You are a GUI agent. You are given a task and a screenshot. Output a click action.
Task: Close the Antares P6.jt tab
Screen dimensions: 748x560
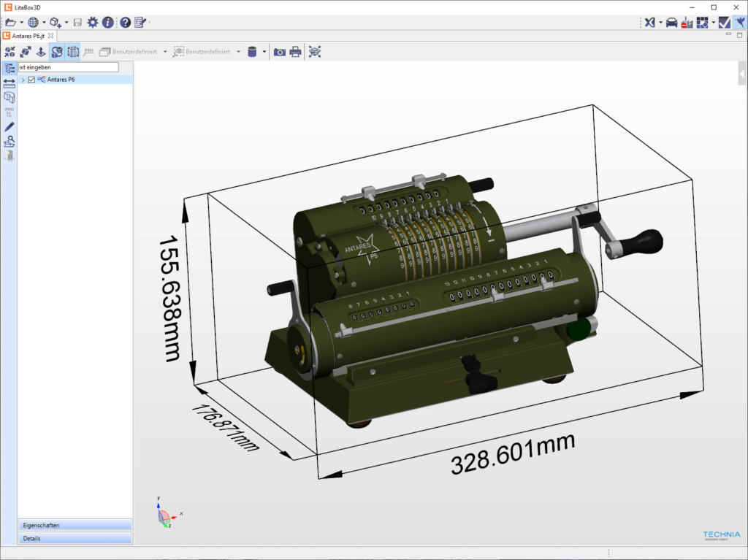[51, 36]
